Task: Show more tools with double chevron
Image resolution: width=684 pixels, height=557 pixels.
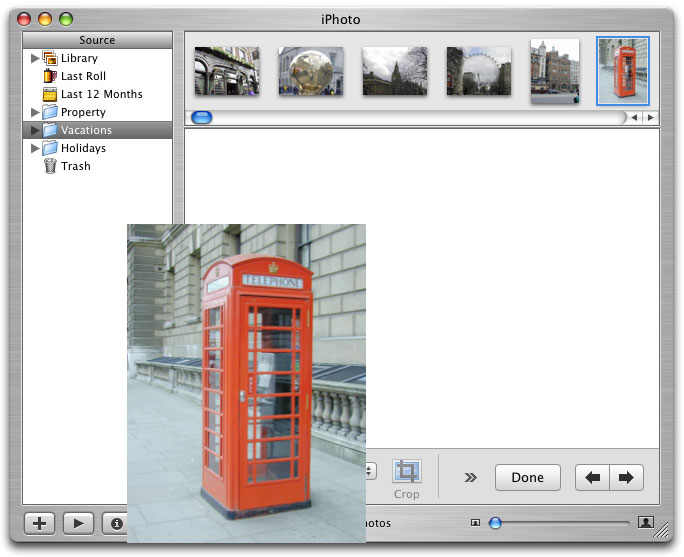Action: tap(471, 478)
